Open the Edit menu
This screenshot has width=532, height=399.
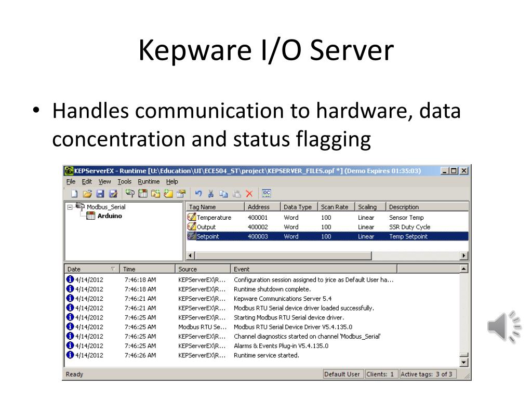pyautogui.click(x=87, y=182)
